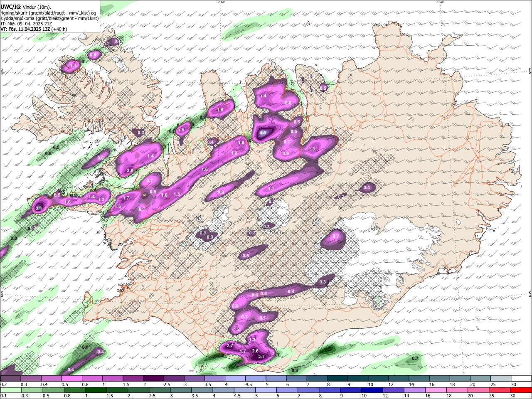Click the 2.6 precipitation value on the map
Viewport: 532px width, 399px height.
pos(256,351)
